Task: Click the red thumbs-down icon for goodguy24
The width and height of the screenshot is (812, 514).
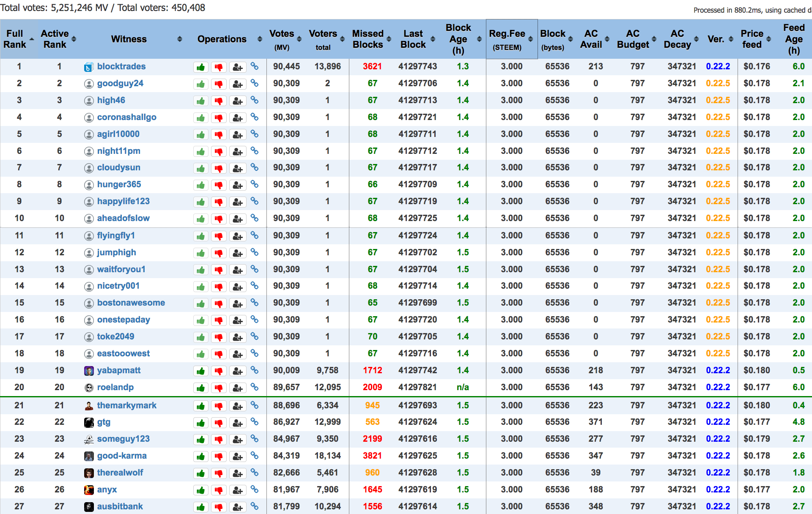Action: coord(219,84)
